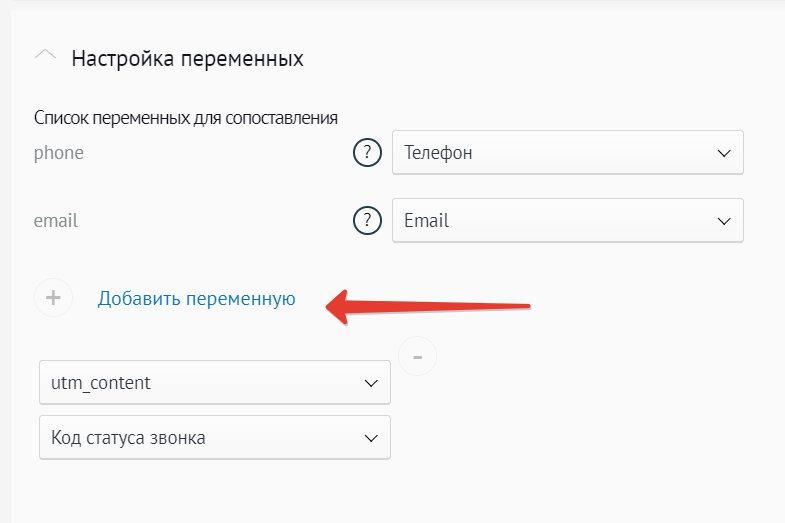Viewport: 785px width, 523px height.
Task: Click the email variable label
Action: pos(56,221)
